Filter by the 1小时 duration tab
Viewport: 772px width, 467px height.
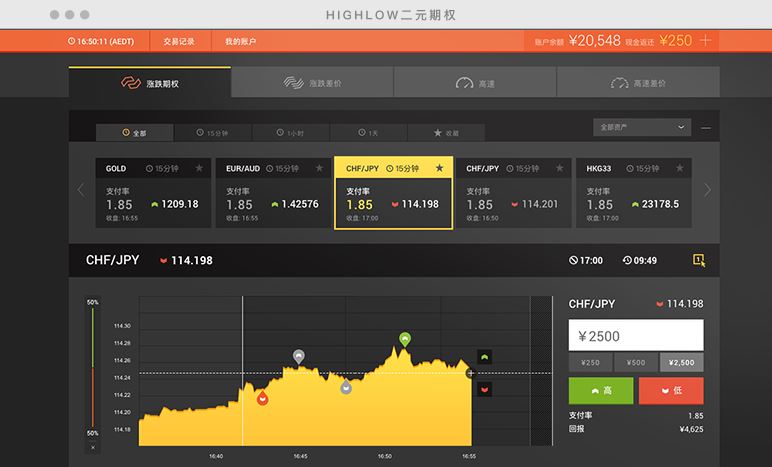coord(290,133)
